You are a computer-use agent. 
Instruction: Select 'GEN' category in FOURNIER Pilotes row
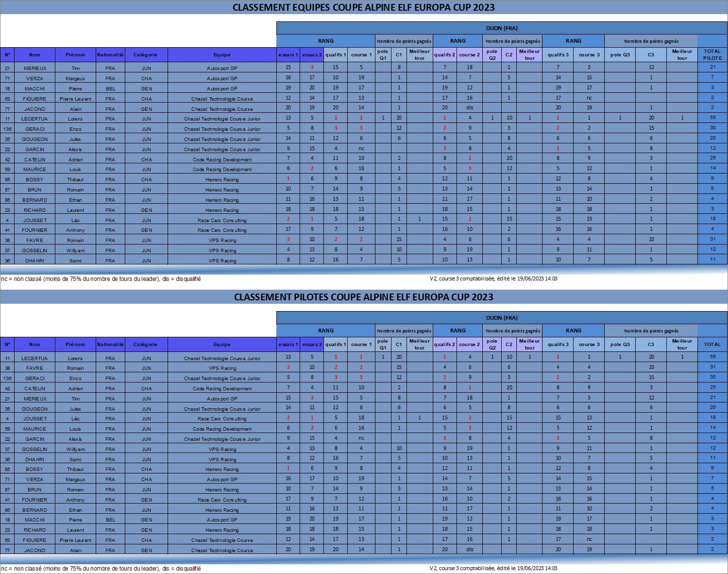click(x=146, y=500)
